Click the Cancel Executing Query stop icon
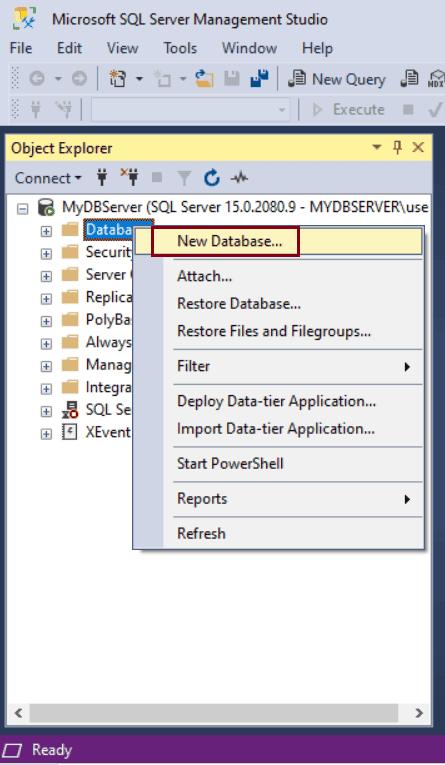This screenshot has height=765, width=445. pos(408,109)
